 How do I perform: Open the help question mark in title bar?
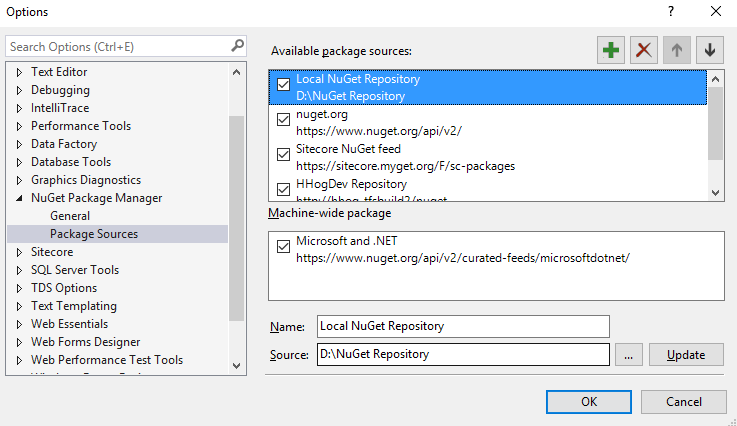tap(671, 11)
